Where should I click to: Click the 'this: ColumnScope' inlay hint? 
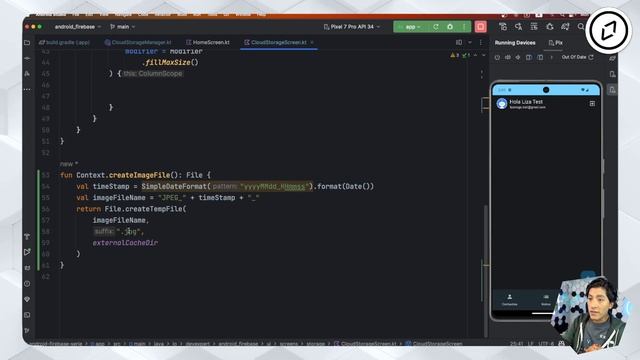[x=153, y=74]
